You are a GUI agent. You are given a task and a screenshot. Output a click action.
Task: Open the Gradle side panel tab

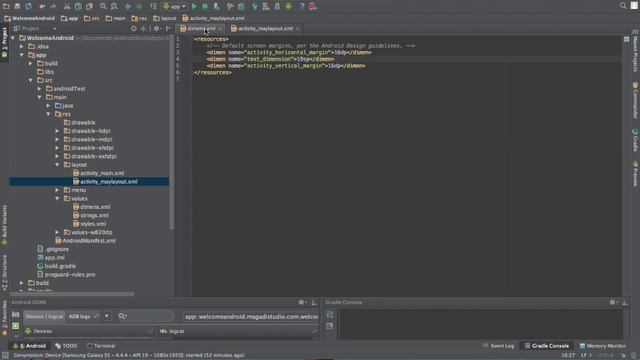tap(635, 140)
